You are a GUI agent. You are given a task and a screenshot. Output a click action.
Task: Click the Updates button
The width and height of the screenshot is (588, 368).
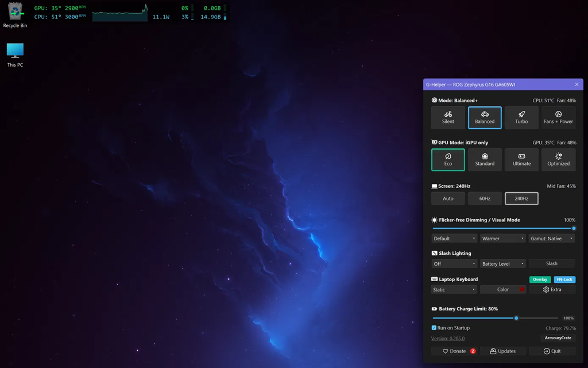[x=503, y=351]
